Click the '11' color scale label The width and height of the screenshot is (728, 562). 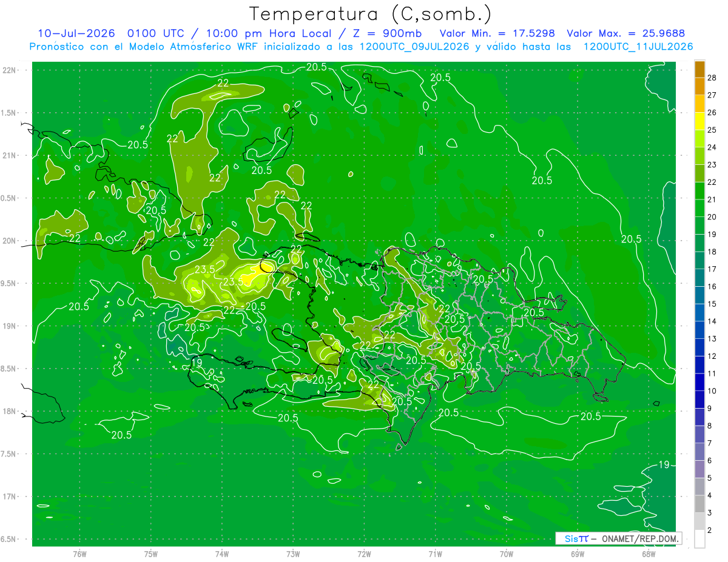712,373
